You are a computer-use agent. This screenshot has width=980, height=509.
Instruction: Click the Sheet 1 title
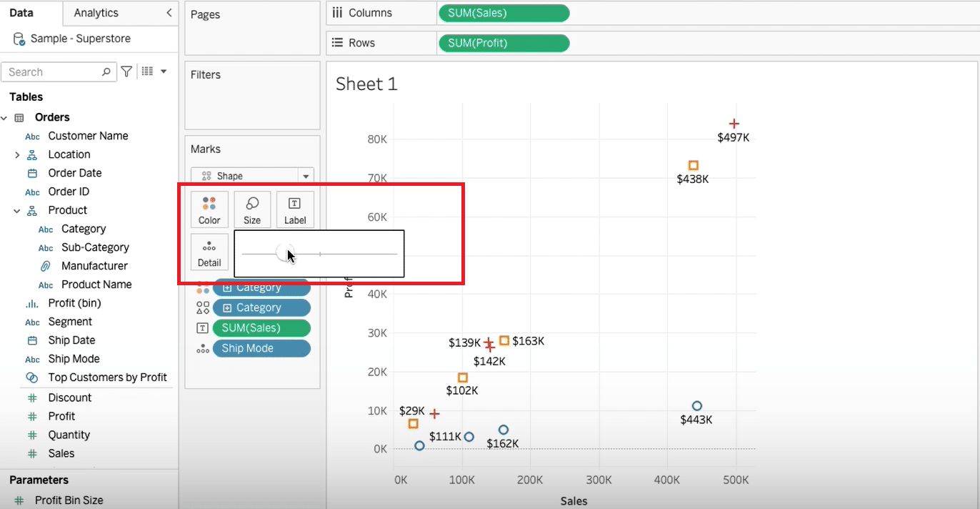tap(366, 84)
